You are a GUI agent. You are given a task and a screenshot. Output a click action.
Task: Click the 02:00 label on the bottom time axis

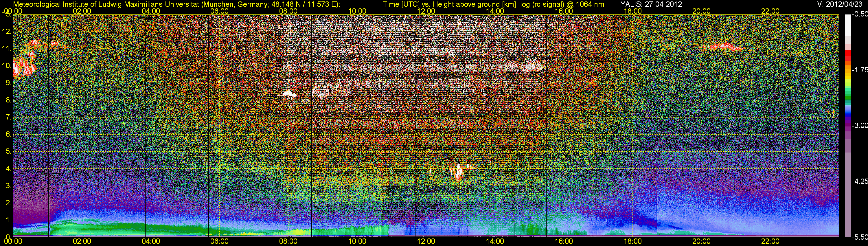pyautogui.click(x=82, y=241)
